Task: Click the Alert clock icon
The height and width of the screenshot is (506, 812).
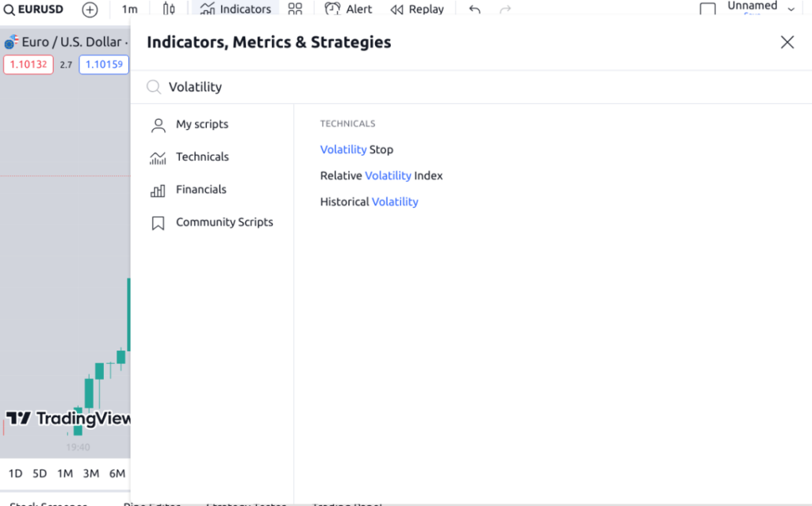Action: click(335, 9)
